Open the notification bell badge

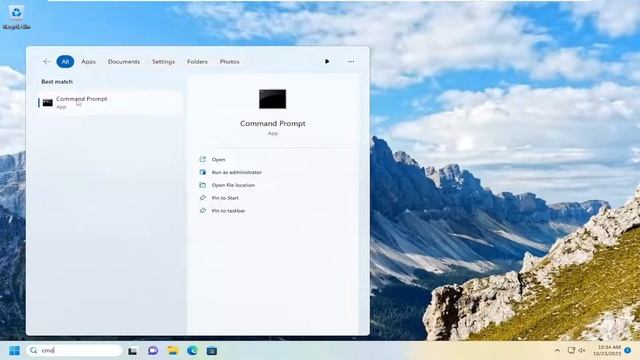(628, 350)
